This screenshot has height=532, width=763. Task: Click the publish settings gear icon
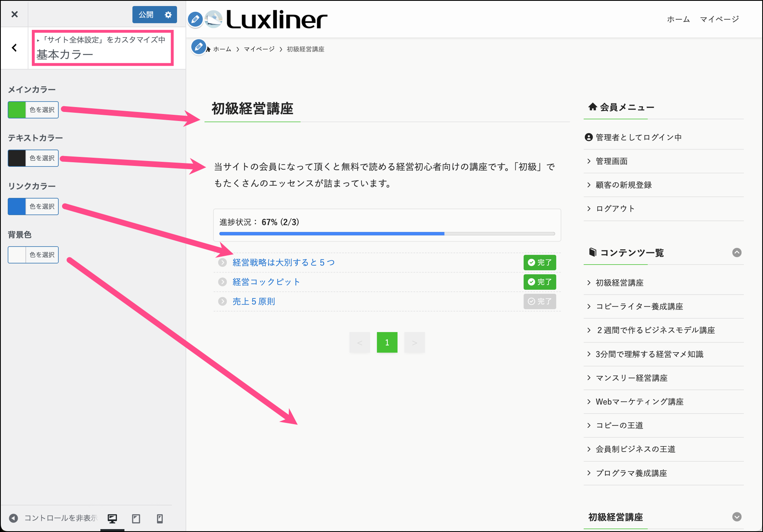tap(168, 15)
